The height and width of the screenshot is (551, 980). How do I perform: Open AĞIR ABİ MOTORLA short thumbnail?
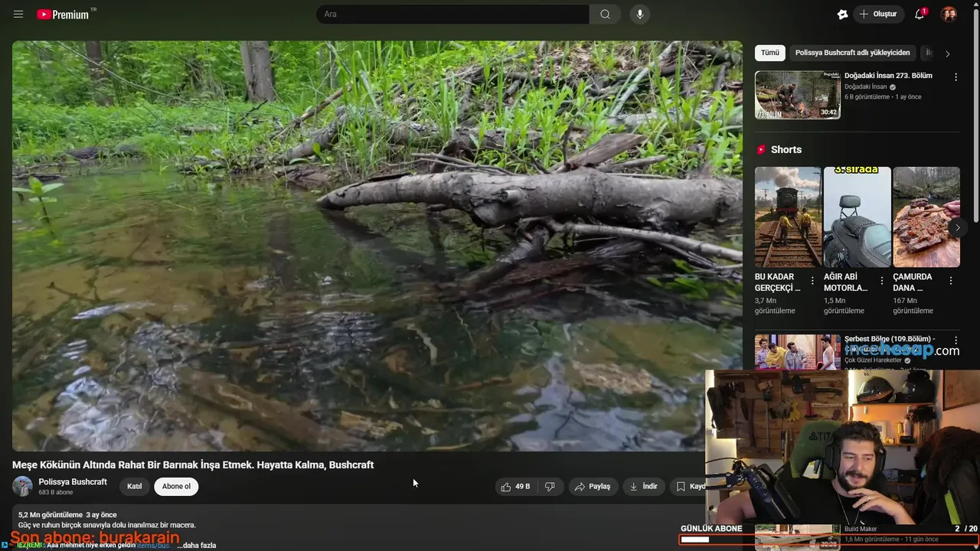(x=857, y=217)
